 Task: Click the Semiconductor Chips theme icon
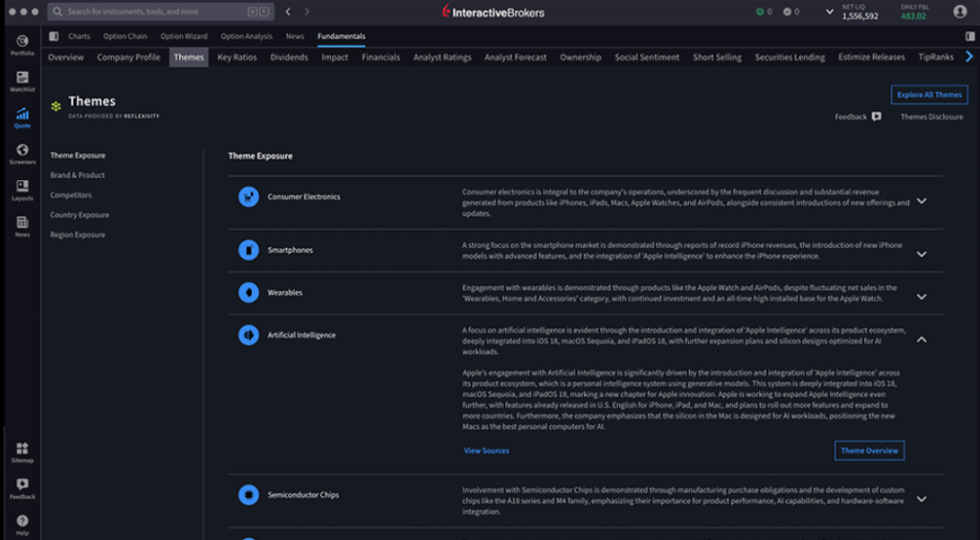249,495
